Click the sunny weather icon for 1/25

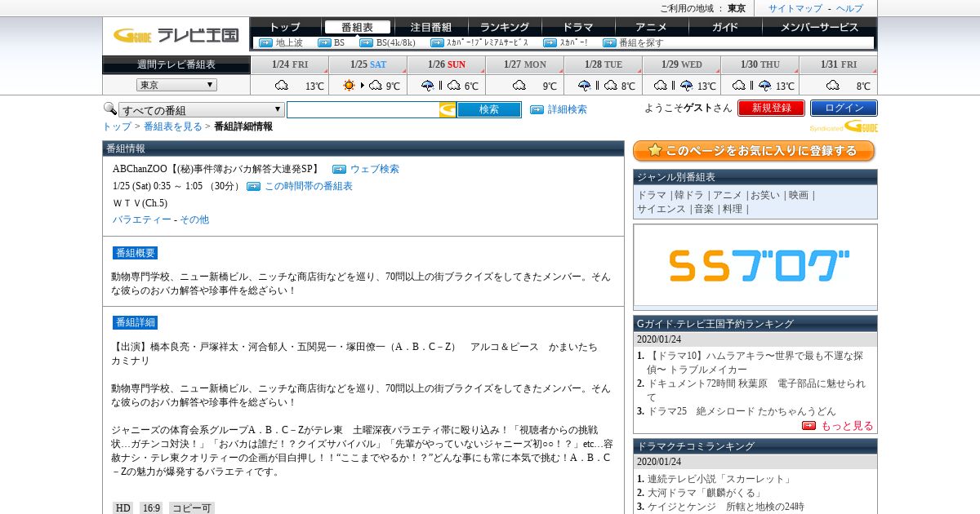tap(350, 85)
